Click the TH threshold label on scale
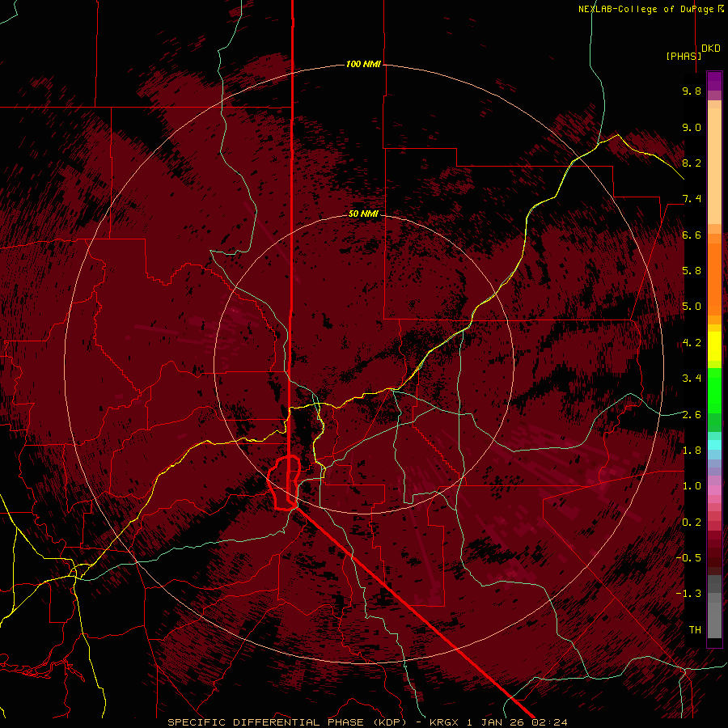728x728 pixels. (695, 630)
